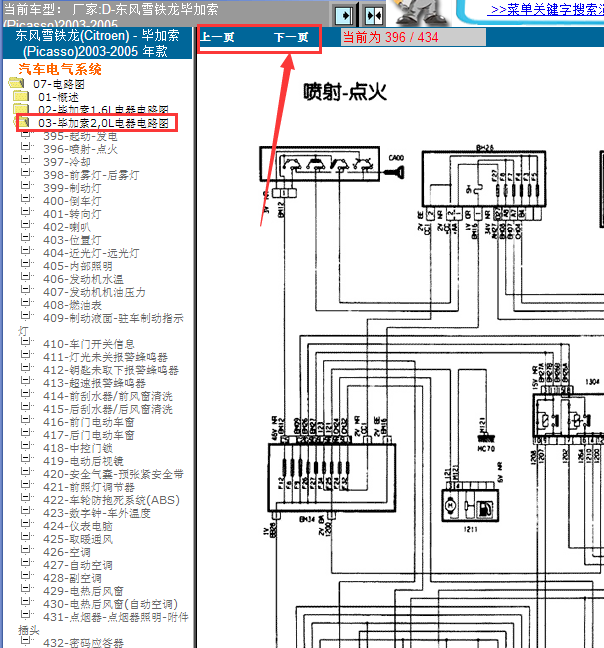Click the 汽车电气系统 heading

point(60,69)
